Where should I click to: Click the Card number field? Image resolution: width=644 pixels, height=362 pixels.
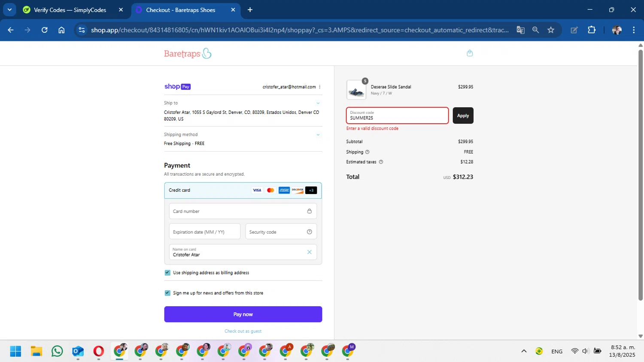pos(243,211)
